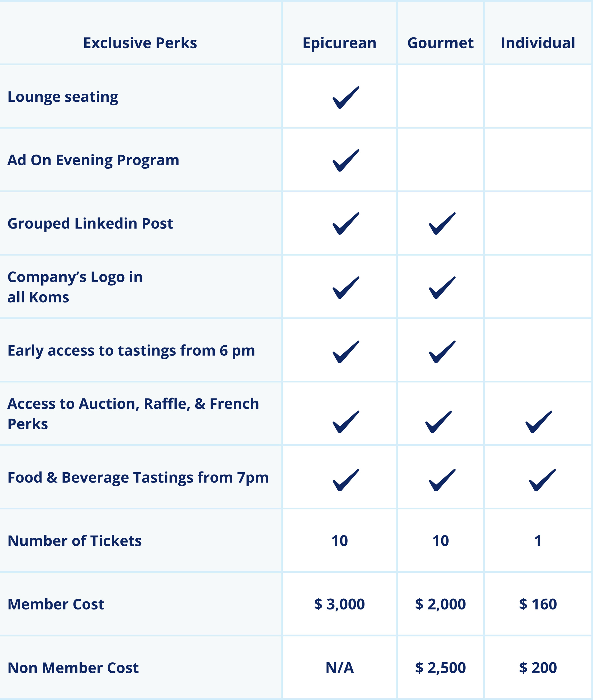Click Gourmet checkmark for Grouped Linkedin Post
Viewport: 593px width, 700px height.
442,223
